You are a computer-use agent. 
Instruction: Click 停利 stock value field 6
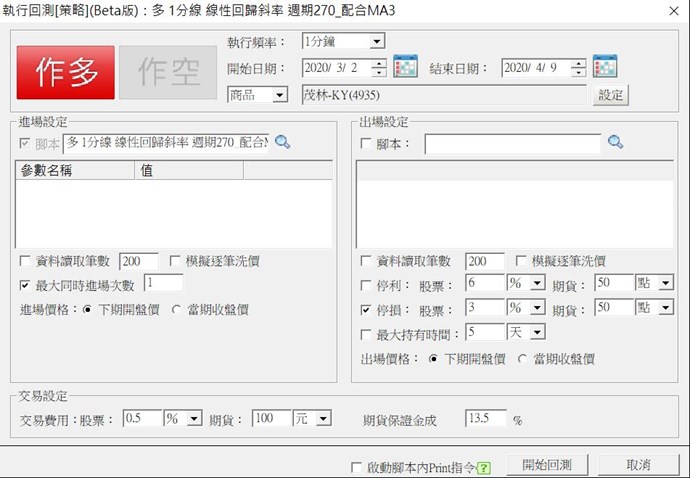pos(484,283)
